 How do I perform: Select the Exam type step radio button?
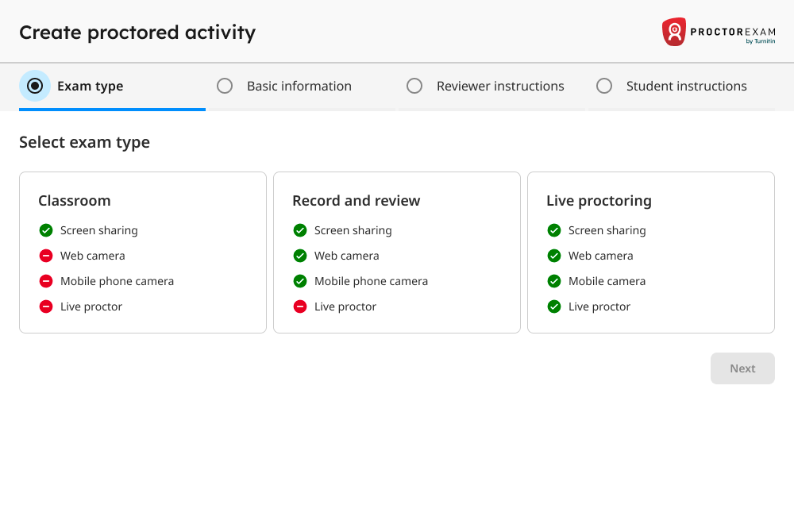35,85
